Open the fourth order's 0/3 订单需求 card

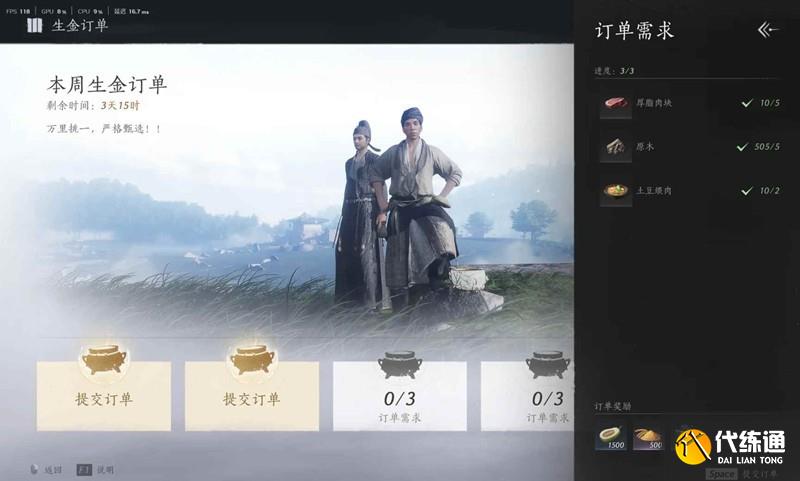pyautogui.click(x=528, y=396)
